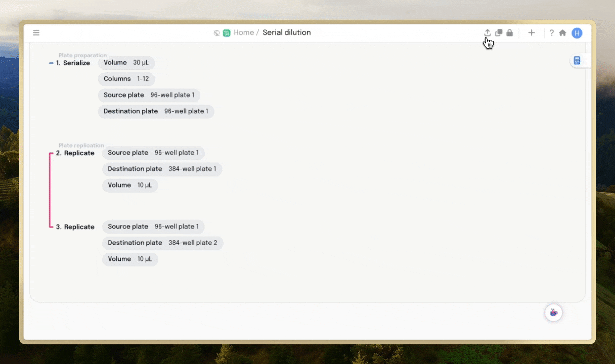Click the pink bracket linking steps 2-3

point(50,190)
